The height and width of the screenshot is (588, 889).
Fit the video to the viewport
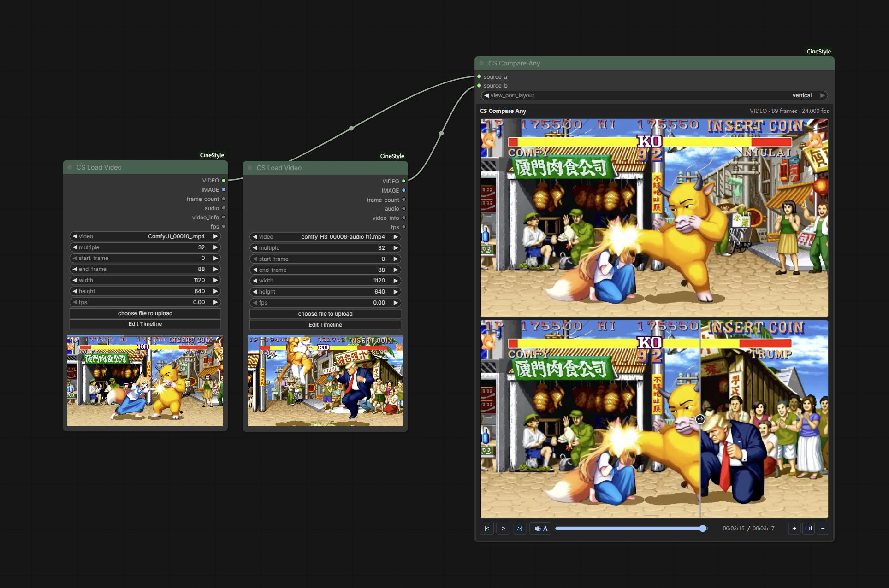[x=809, y=529]
